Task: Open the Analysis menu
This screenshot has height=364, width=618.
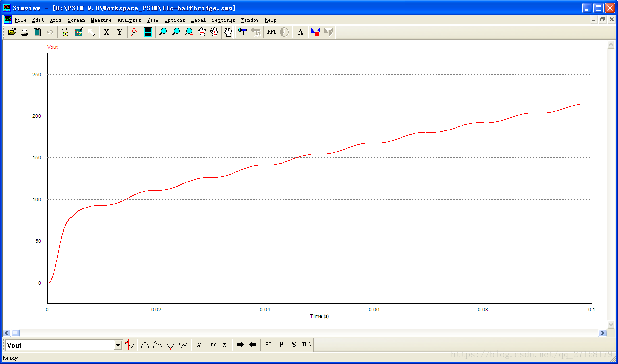Action: (129, 20)
